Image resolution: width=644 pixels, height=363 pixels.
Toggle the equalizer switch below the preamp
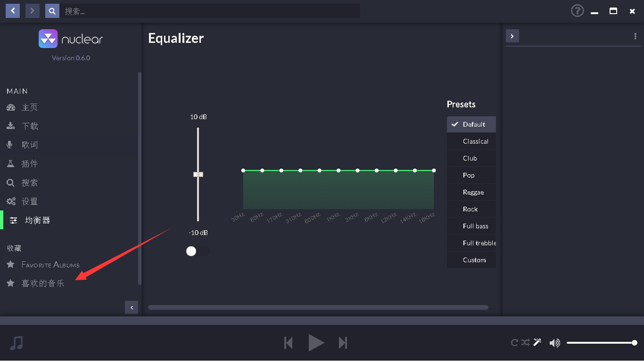tap(197, 251)
